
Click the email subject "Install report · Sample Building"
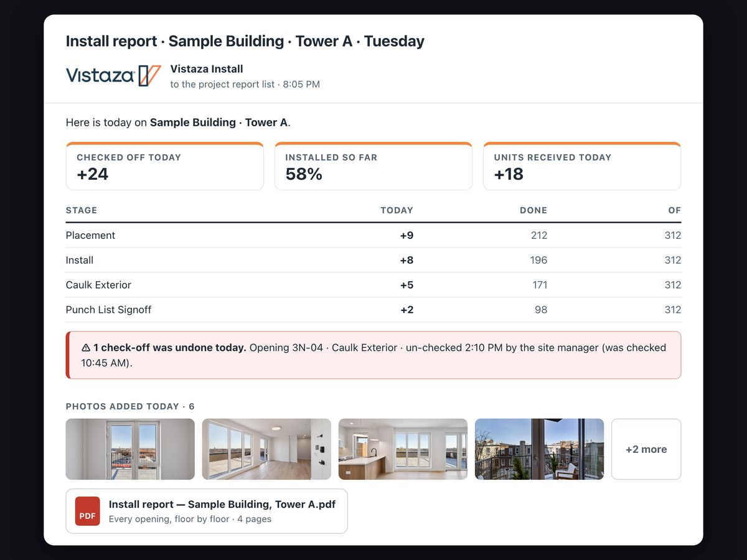tap(245, 41)
